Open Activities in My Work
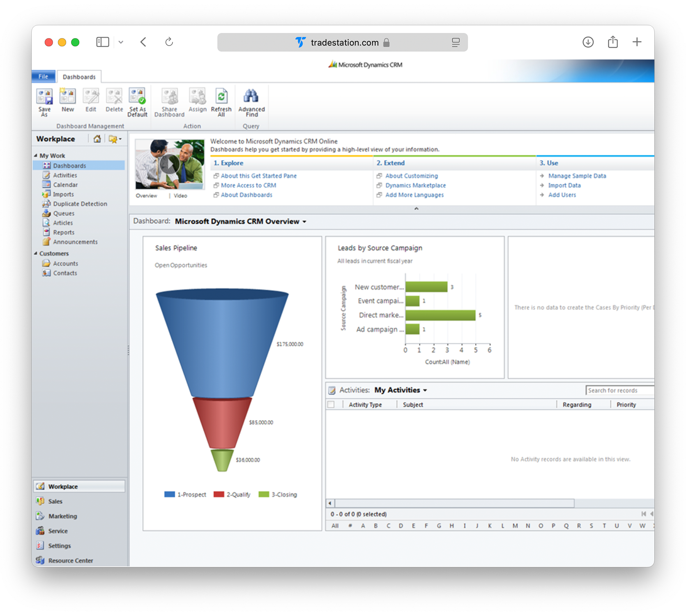This screenshot has width=686, height=616. [65, 175]
